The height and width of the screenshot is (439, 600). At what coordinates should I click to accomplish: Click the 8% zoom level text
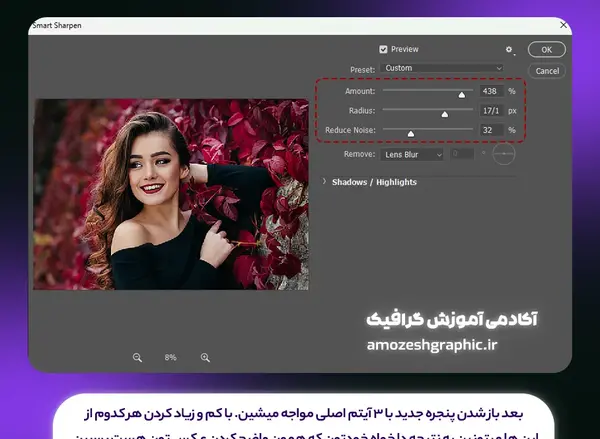(170, 357)
